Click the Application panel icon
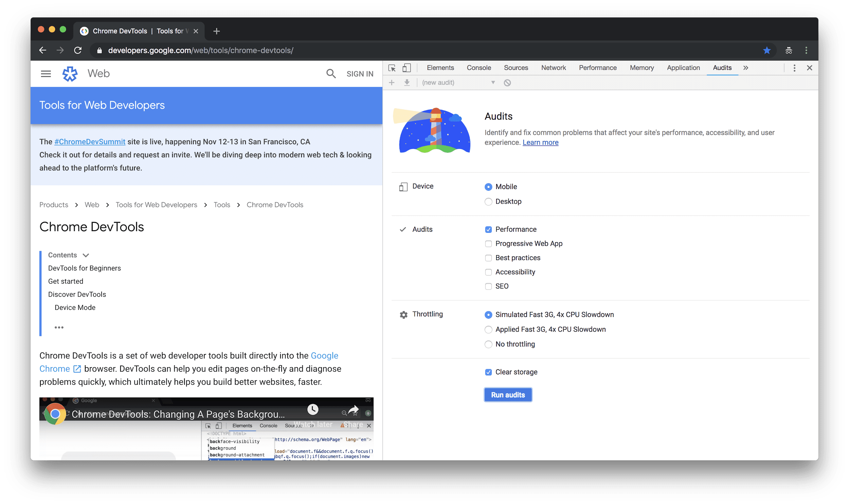Image resolution: width=849 pixels, height=504 pixels. point(683,67)
